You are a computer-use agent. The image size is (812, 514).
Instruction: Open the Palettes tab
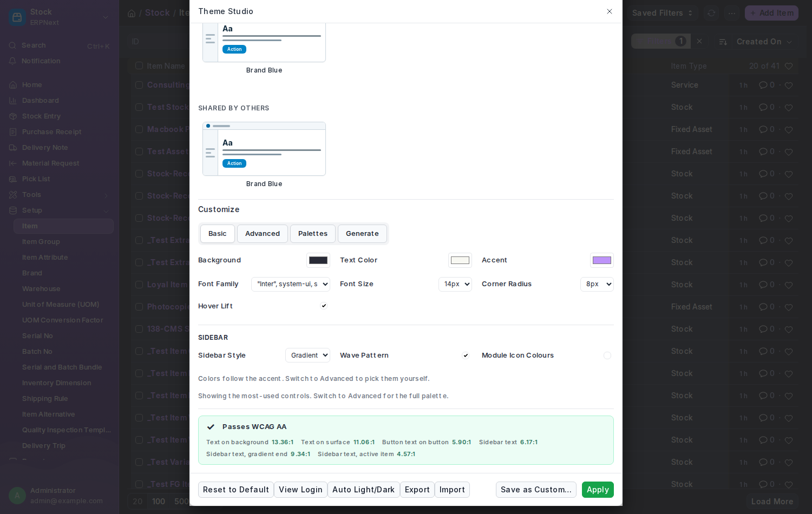coord(313,234)
